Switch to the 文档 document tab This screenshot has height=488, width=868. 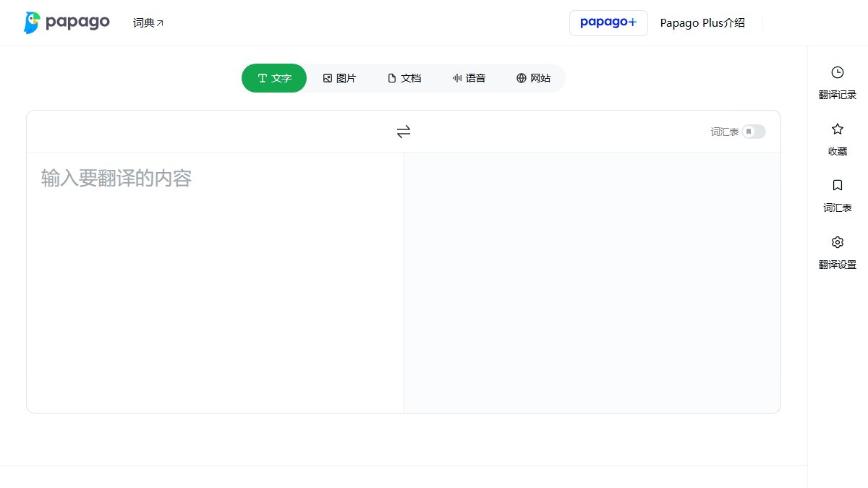pos(404,78)
